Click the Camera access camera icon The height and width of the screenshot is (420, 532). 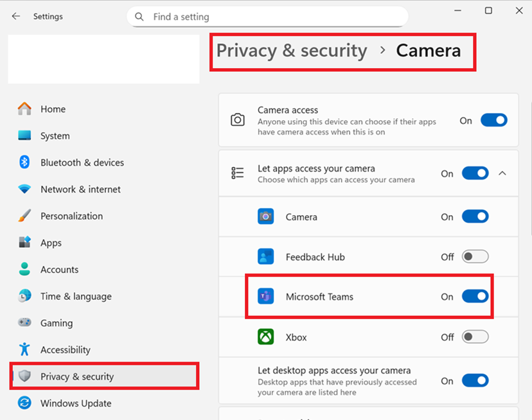238,119
